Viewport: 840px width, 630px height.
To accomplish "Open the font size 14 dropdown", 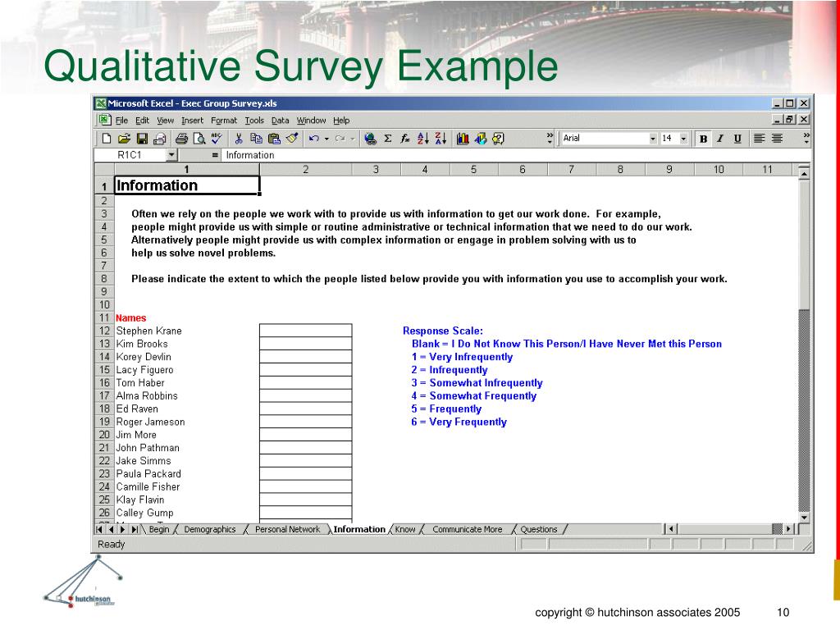I will click(x=683, y=138).
